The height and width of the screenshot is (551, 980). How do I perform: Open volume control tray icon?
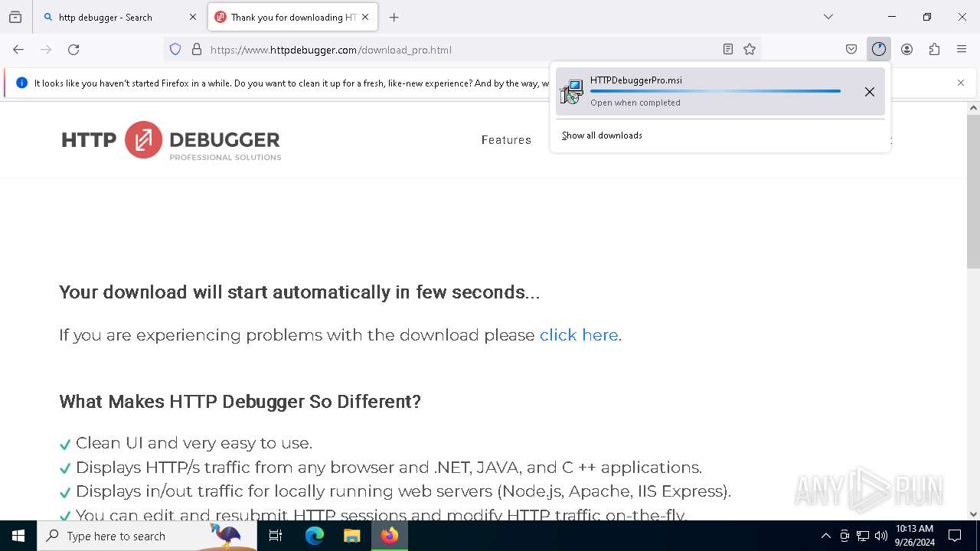point(881,536)
